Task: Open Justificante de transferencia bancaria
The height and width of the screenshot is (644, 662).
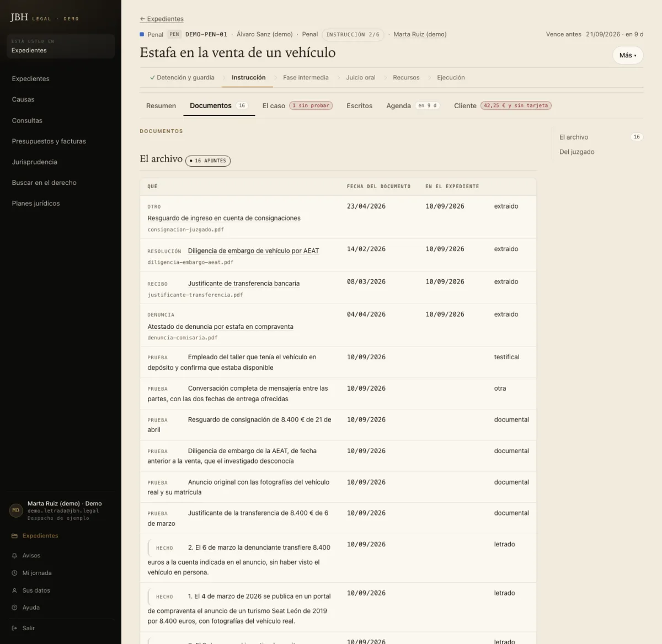Action: point(244,284)
